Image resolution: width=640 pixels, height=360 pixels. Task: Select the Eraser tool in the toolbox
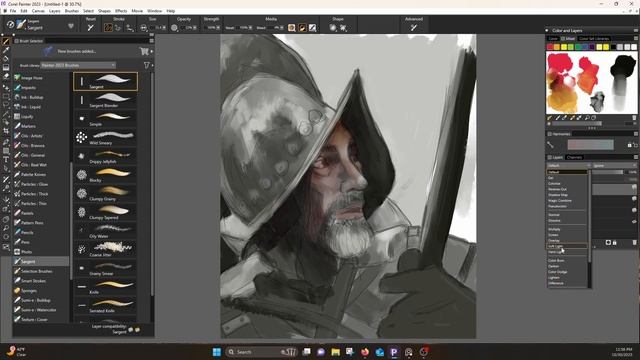6,77
